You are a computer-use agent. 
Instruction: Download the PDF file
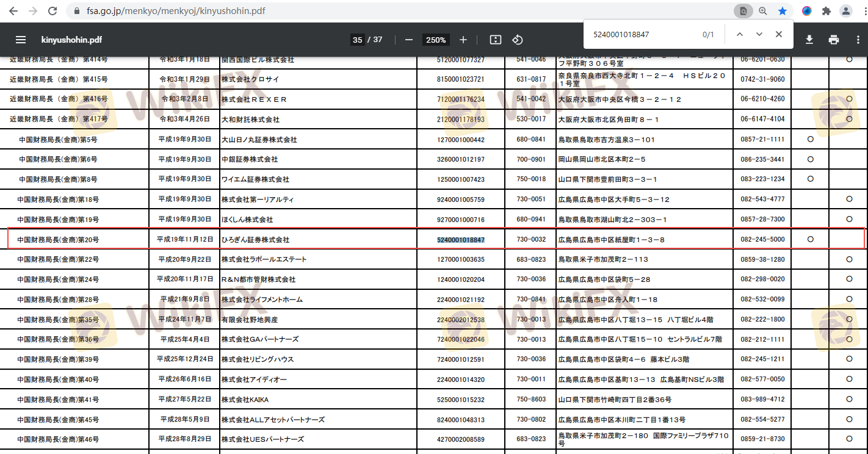click(x=809, y=40)
